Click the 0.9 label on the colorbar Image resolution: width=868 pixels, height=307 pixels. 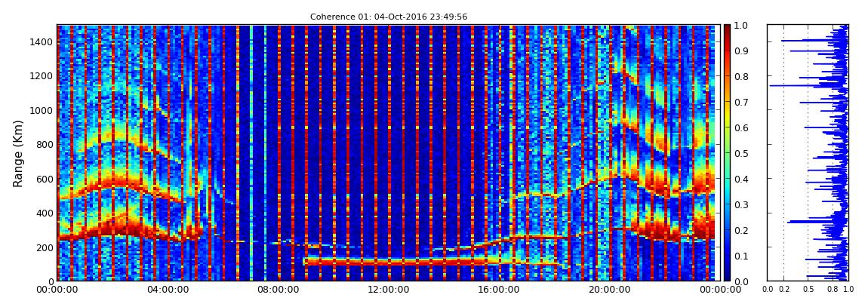(741, 51)
